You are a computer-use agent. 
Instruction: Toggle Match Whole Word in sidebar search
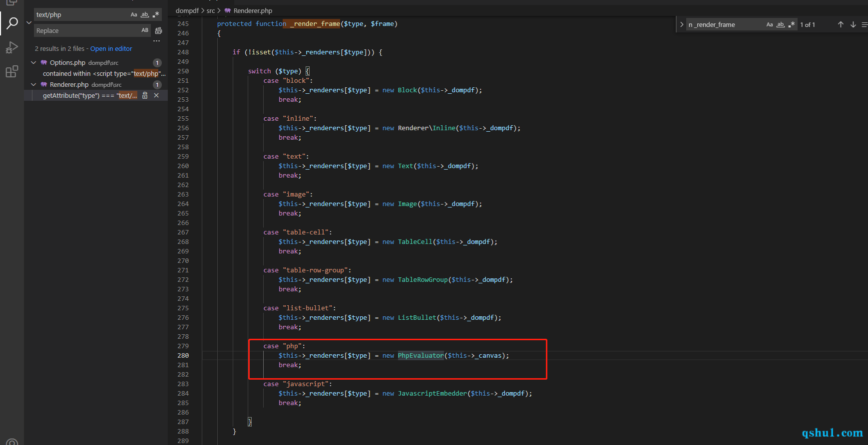[145, 15]
